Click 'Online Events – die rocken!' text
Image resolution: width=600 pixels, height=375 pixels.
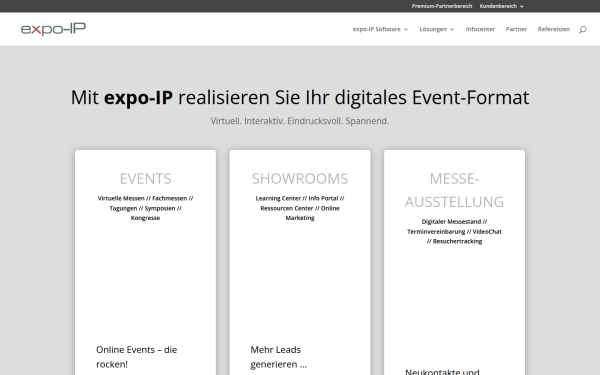[137, 357]
